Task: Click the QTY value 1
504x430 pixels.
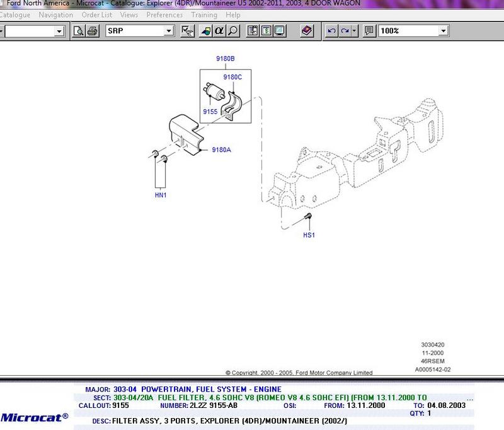Action: 429,413
